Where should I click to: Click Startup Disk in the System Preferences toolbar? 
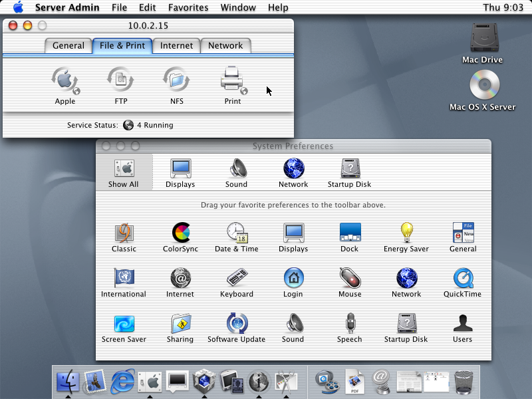point(350,173)
